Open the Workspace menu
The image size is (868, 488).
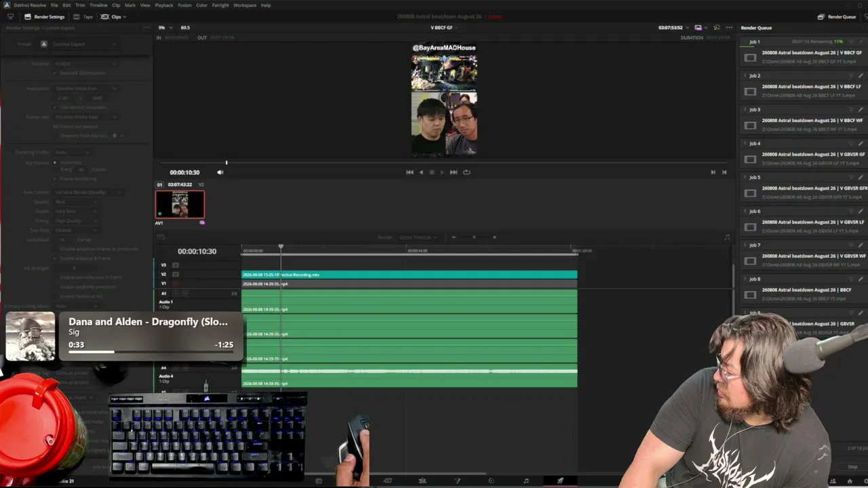click(245, 5)
